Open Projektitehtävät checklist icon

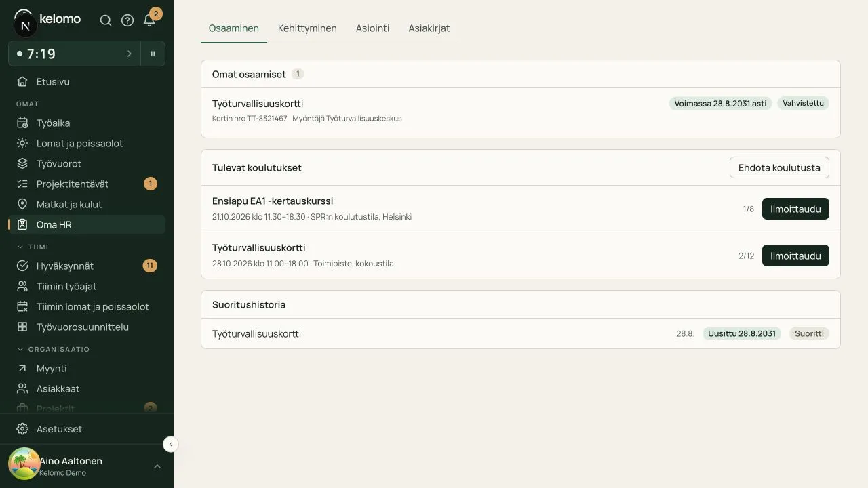point(22,184)
